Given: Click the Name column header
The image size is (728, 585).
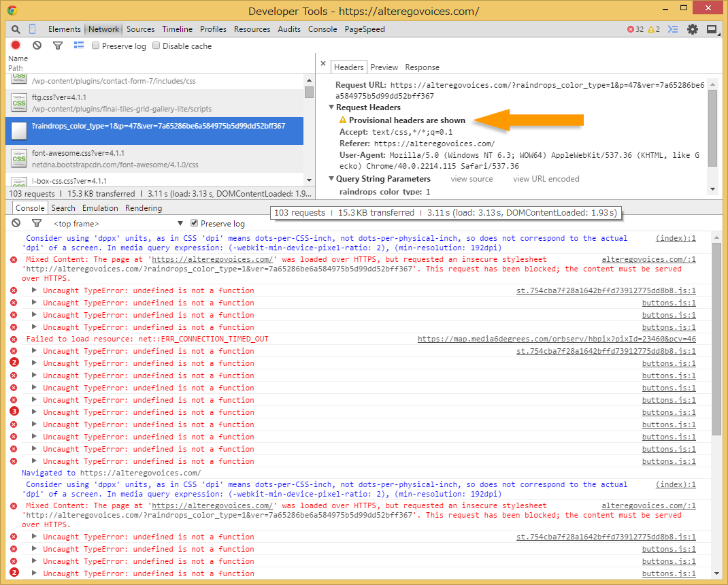Looking at the screenshot, I should tap(18, 58).
